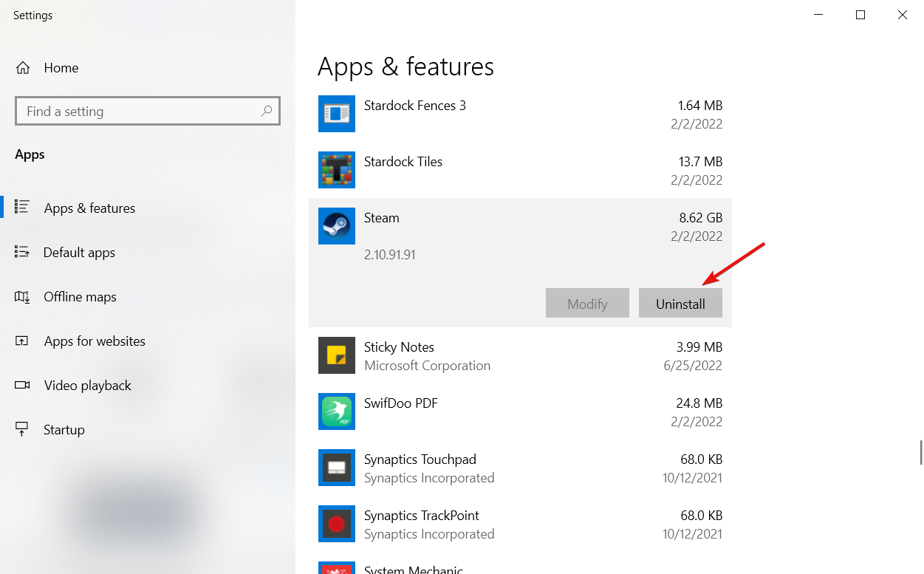Select the Stardock Tiles entry name
Image resolution: width=924 pixels, height=574 pixels.
click(403, 162)
